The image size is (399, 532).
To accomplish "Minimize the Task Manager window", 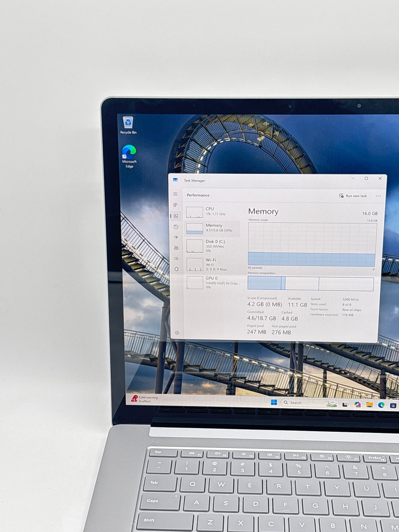I will pyautogui.click(x=353, y=179).
